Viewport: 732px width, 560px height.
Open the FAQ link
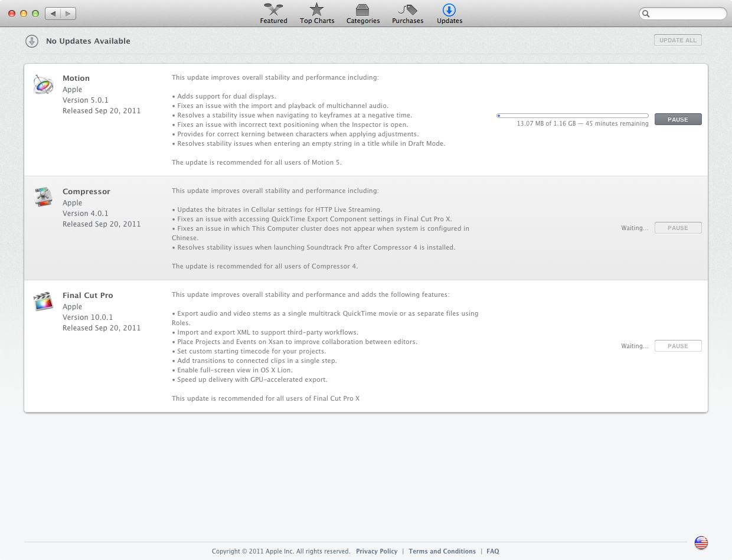pyautogui.click(x=493, y=551)
